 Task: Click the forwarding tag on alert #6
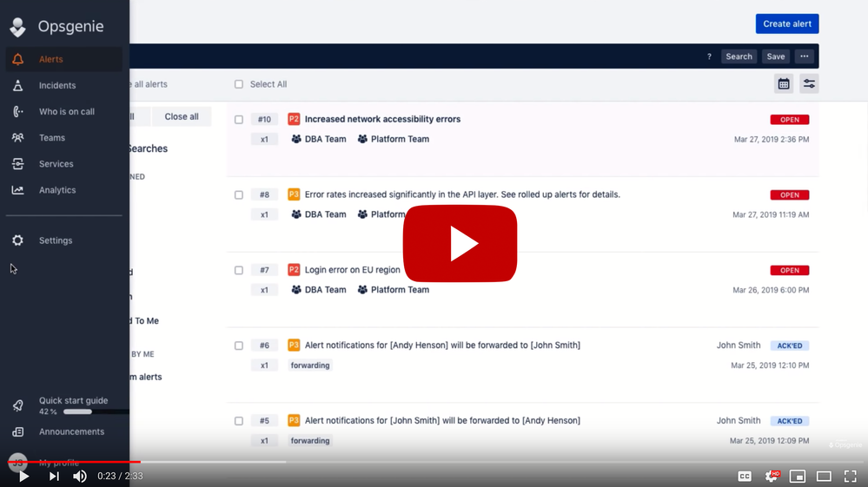pyautogui.click(x=310, y=365)
